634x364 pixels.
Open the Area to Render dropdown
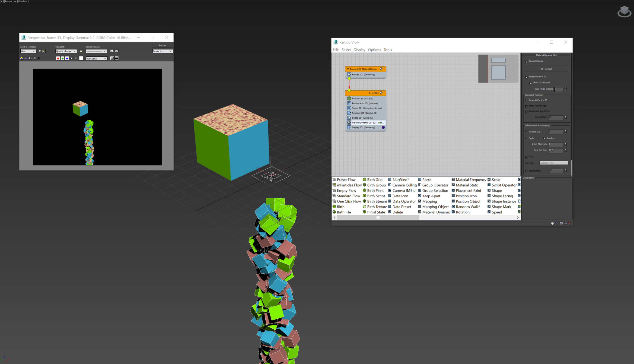click(28, 51)
